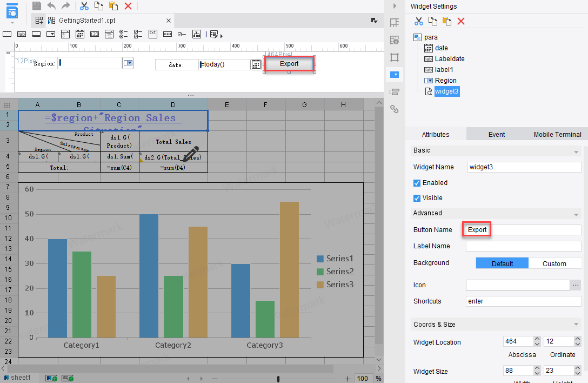Switch to the Event tab

coord(496,134)
